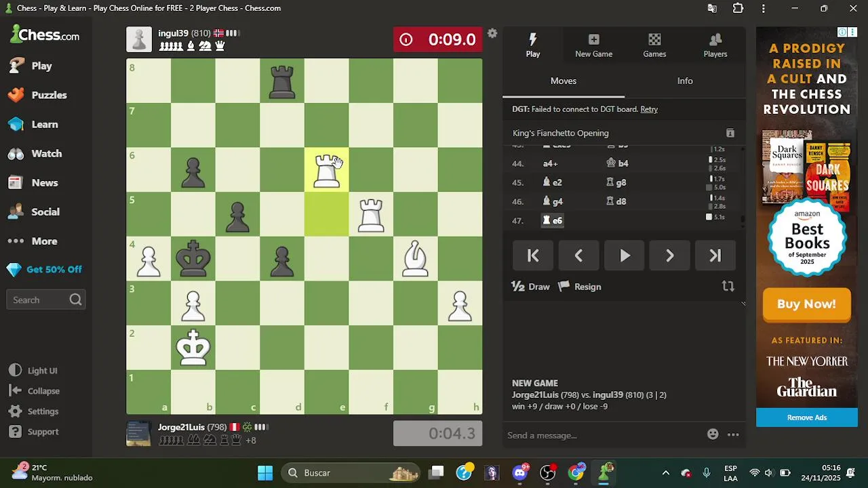Image resolution: width=868 pixels, height=488 pixels.
Task: Collapse the left sidebar
Action: (35, 391)
